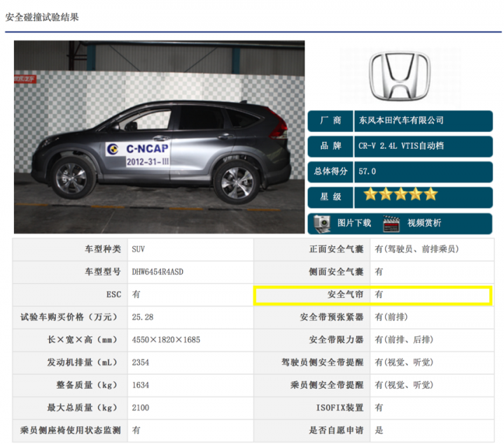Click the 安全带限力器 label

336,340
